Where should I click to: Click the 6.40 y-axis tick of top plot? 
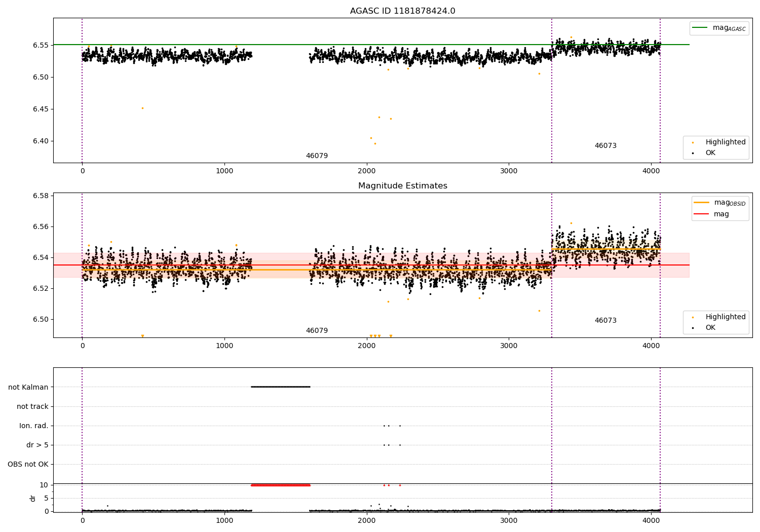(41, 141)
